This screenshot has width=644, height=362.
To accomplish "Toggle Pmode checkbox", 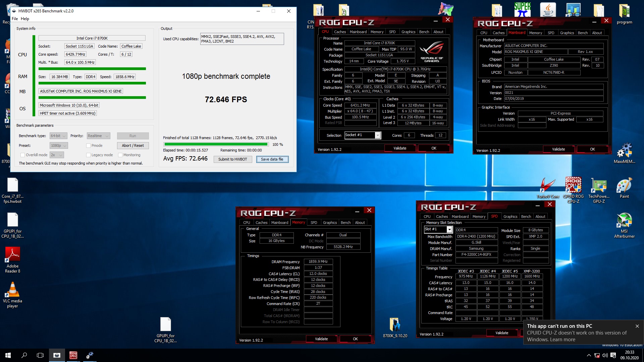I will pos(88,145).
